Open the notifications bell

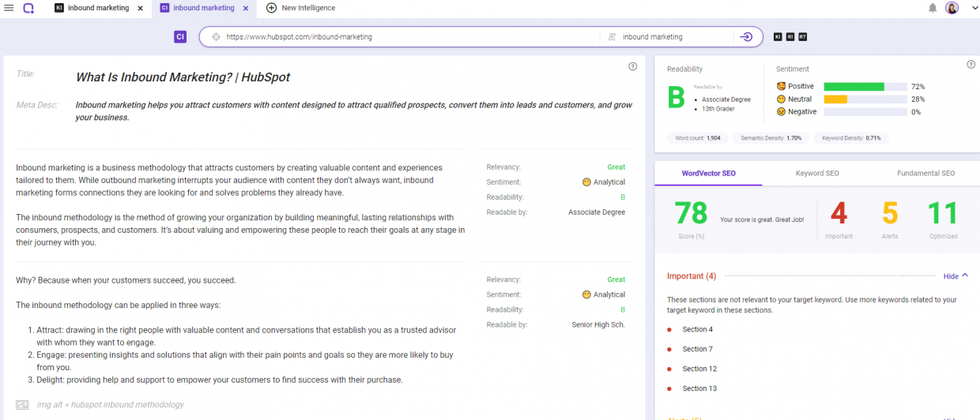(x=933, y=8)
